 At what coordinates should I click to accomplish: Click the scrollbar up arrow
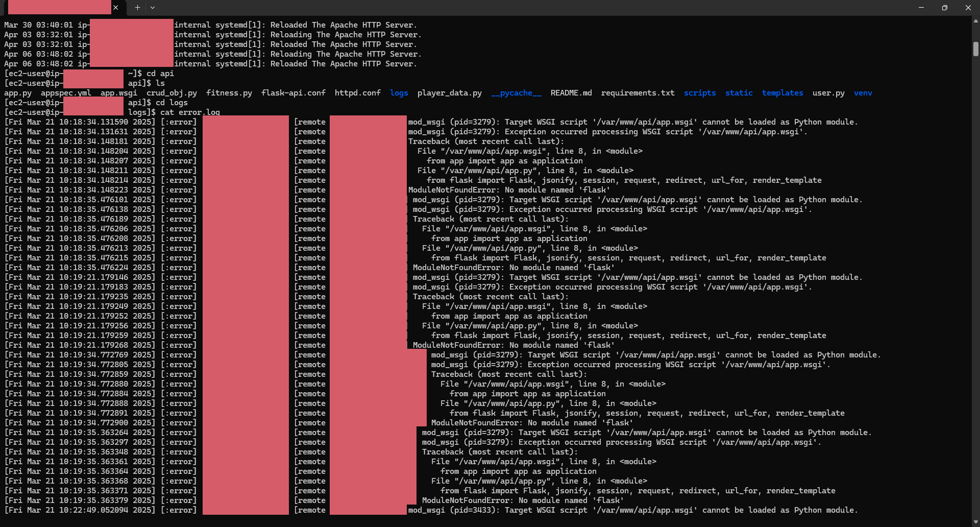tap(975, 21)
